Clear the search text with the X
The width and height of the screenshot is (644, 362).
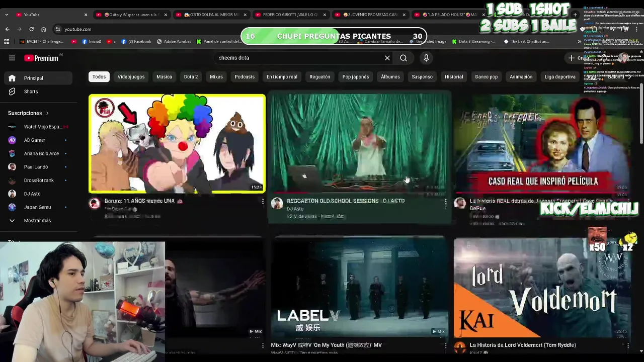click(x=387, y=58)
